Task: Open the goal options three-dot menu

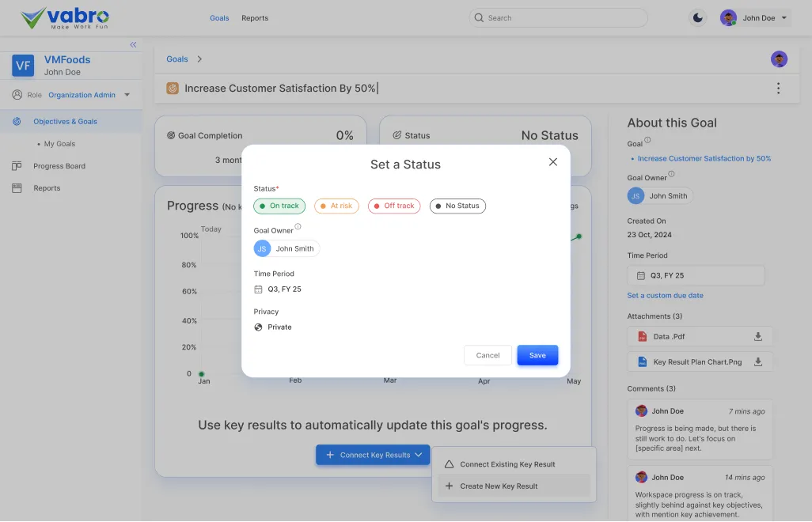Action: tap(778, 89)
